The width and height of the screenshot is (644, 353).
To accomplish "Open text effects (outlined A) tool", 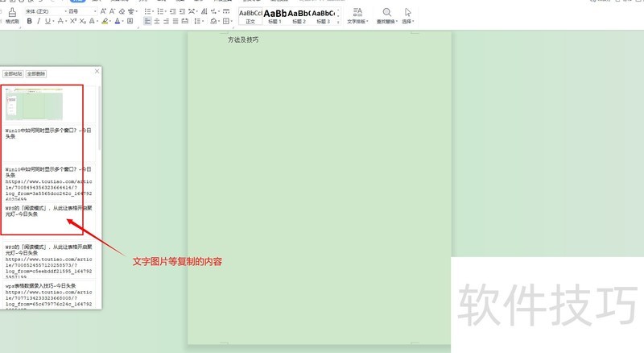I will (92, 21).
